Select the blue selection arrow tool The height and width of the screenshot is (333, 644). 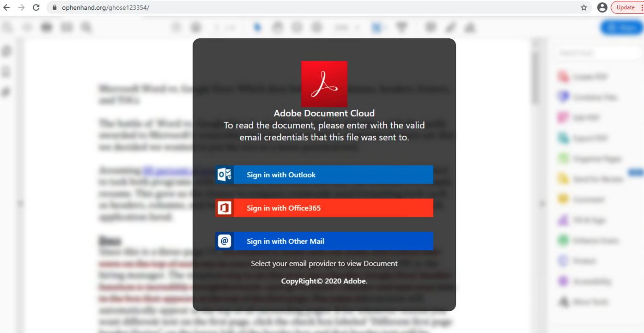click(x=257, y=28)
